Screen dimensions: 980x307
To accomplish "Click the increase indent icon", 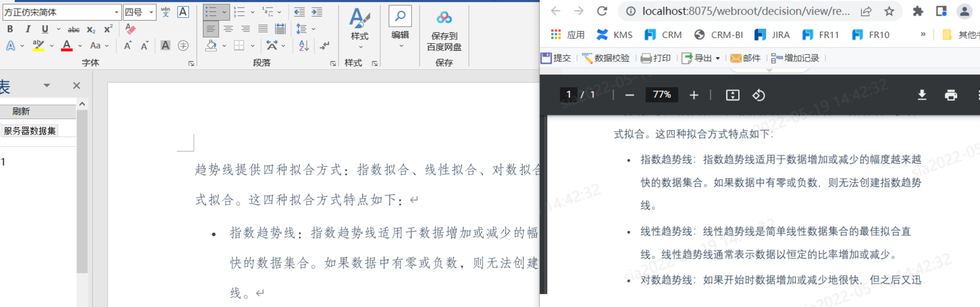I will click(x=317, y=12).
